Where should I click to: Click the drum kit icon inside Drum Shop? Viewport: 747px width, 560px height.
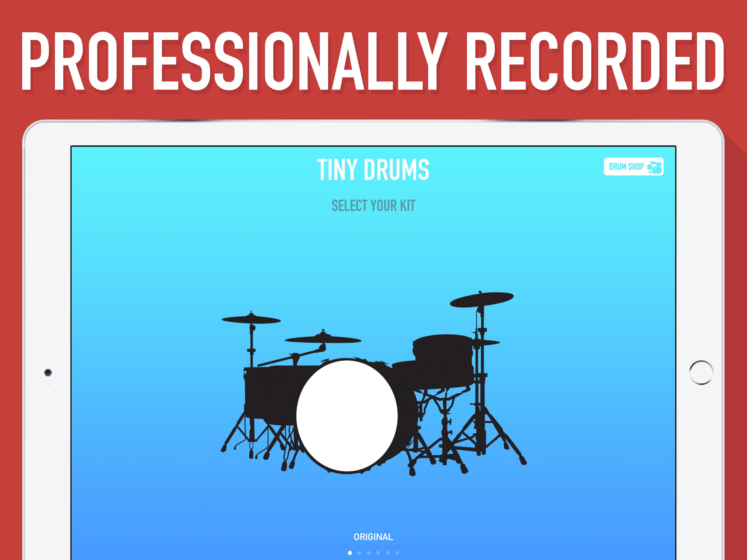(655, 168)
